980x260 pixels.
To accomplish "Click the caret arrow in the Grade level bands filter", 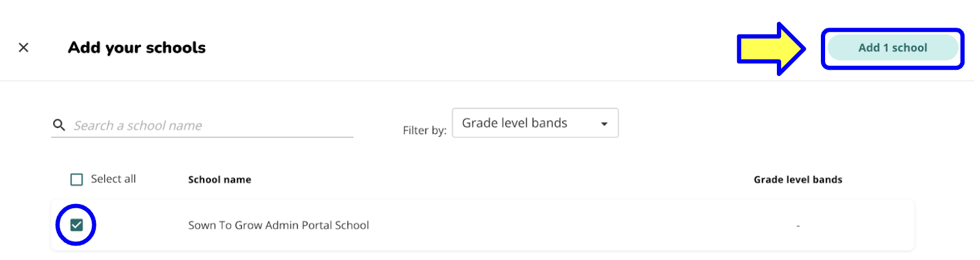I will 604,124.
